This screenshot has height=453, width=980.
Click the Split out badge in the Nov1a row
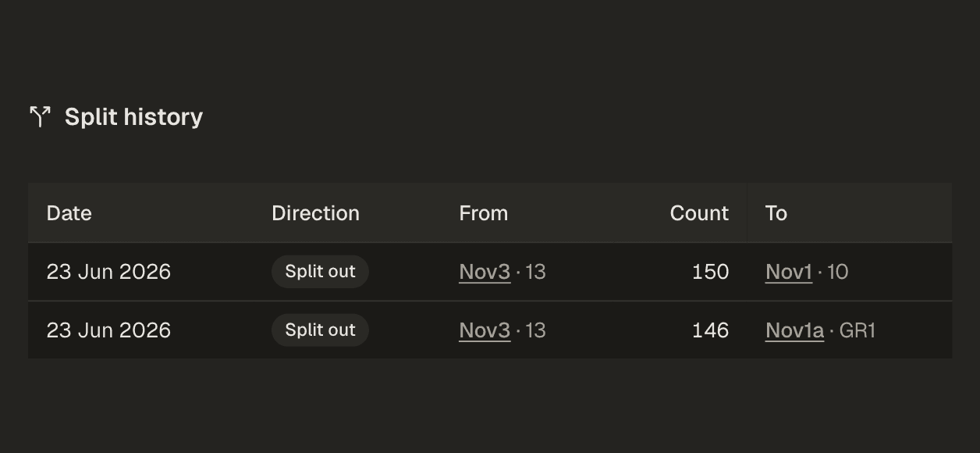coord(320,330)
